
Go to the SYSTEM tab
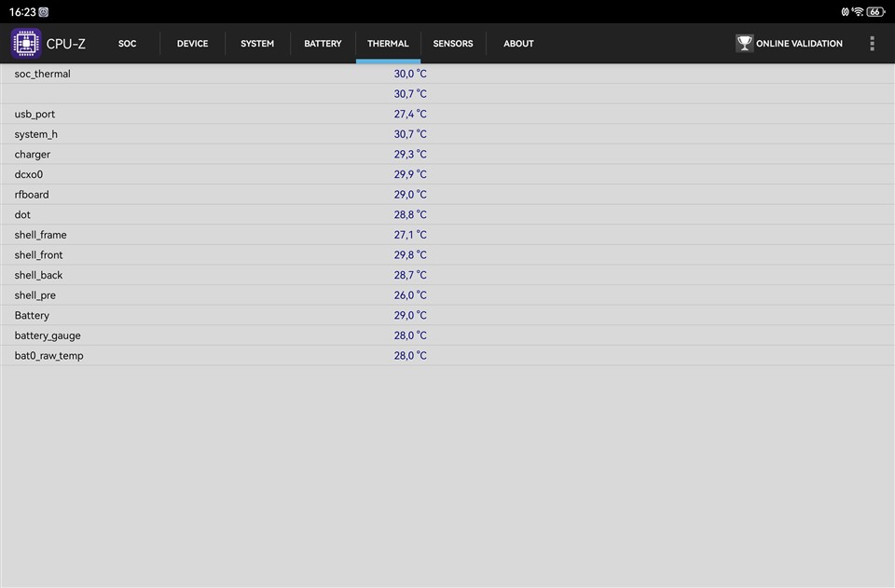pyautogui.click(x=257, y=44)
